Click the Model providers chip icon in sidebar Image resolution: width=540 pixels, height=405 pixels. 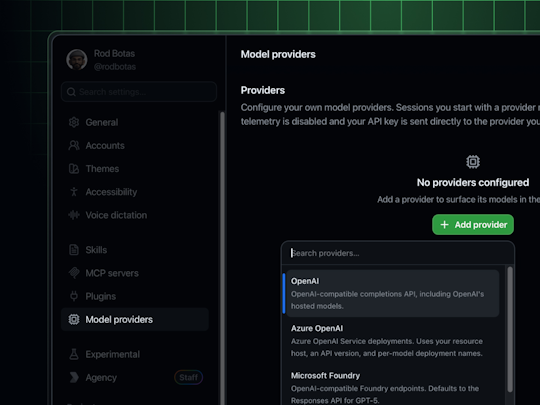[74, 319]
